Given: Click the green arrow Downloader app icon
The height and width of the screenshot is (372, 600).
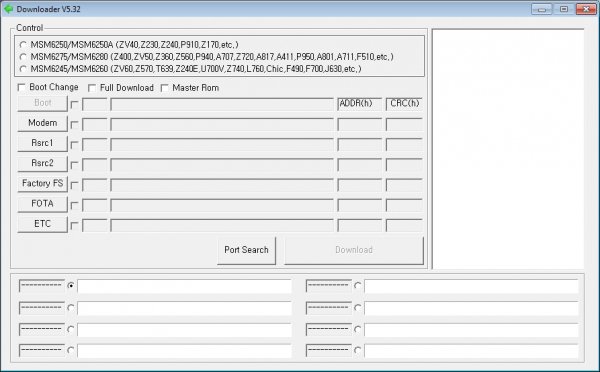Looking at the screenshot, I should coord(8,9).
